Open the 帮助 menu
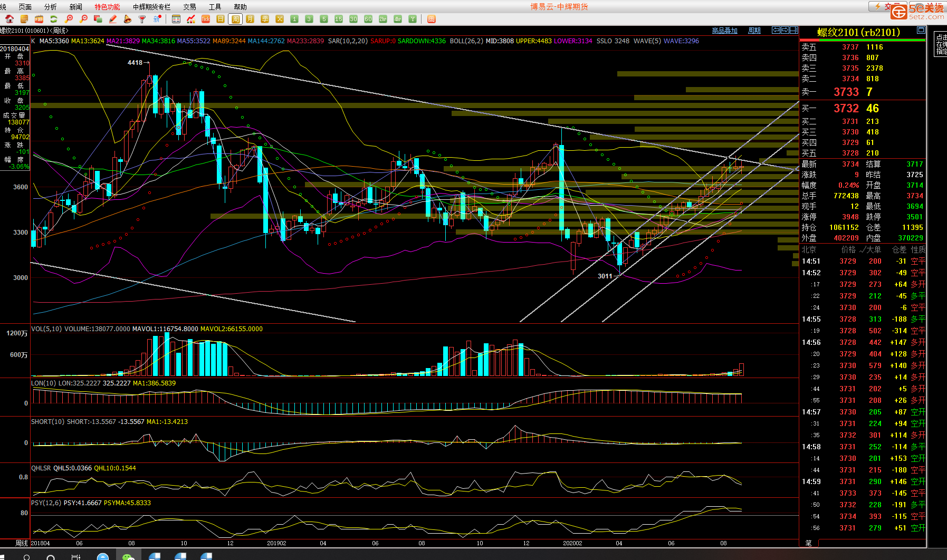The height and width of the screenshot is (560, 947). 240,7
